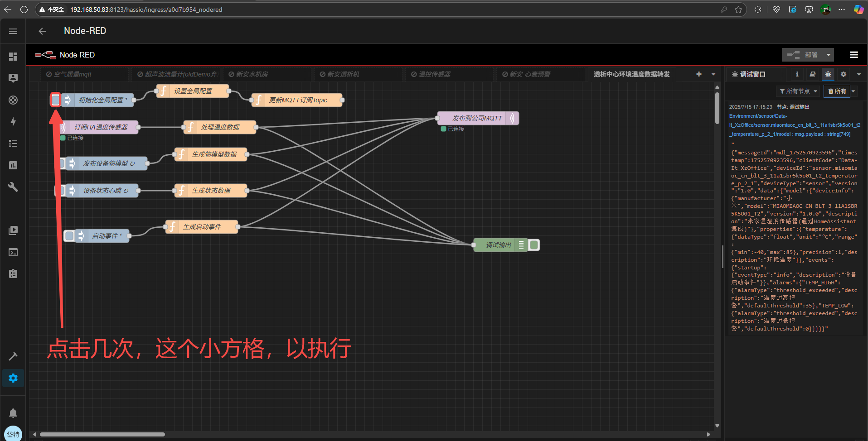
Task: Switch to the 温控传感器 flow tab
Action: [x=434, y=74]
